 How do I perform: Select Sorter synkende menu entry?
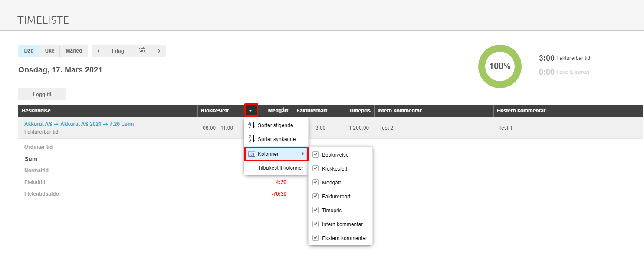pos(276,139)
